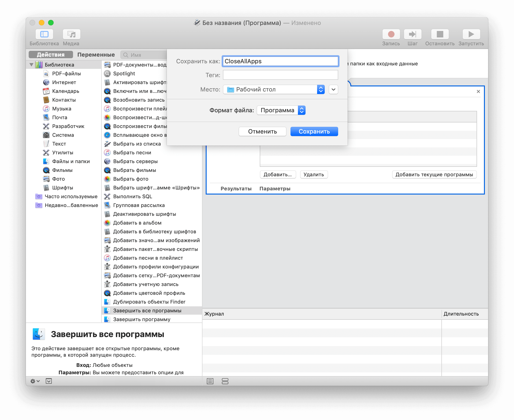Click Добавить текущие программы button
The image size is (514, 420).
434,174
